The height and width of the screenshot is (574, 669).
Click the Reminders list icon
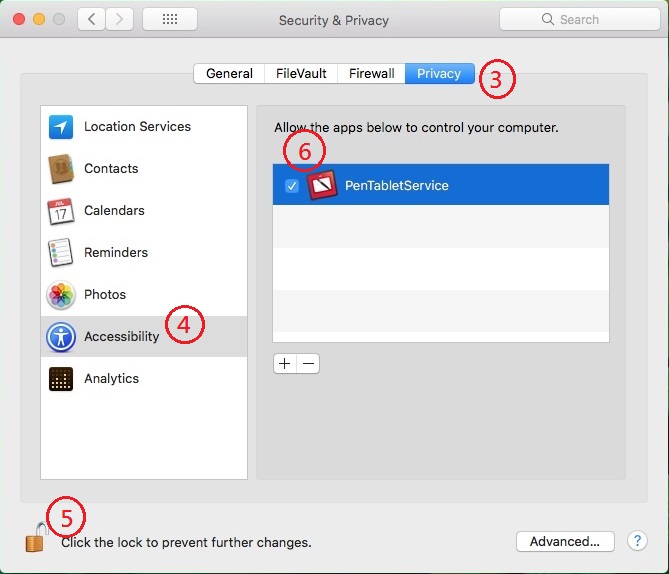click(x=60, y=252)
